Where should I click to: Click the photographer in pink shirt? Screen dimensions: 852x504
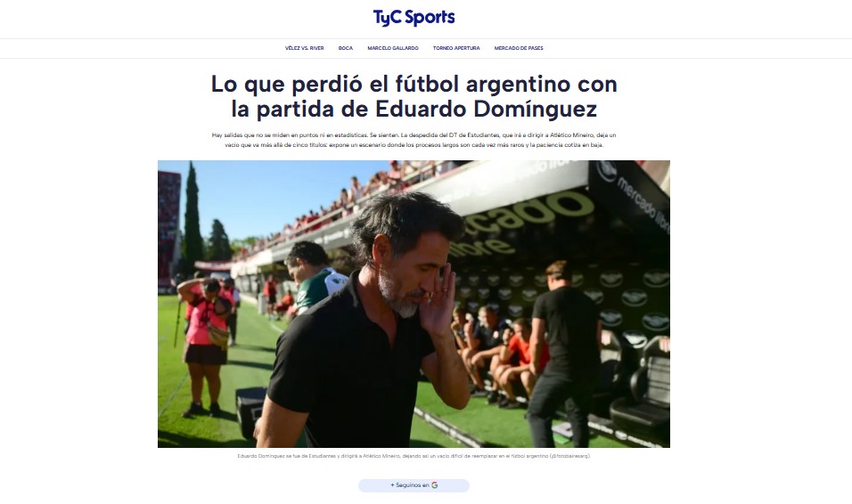(205, 345)
